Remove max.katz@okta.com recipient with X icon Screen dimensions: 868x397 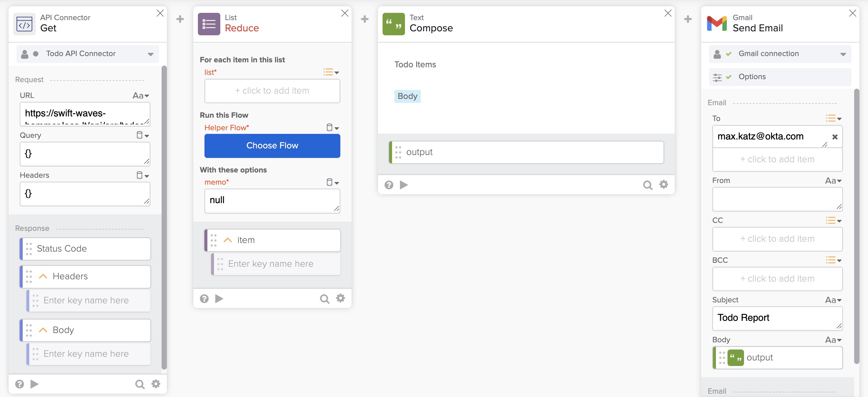tap(835, 137)
